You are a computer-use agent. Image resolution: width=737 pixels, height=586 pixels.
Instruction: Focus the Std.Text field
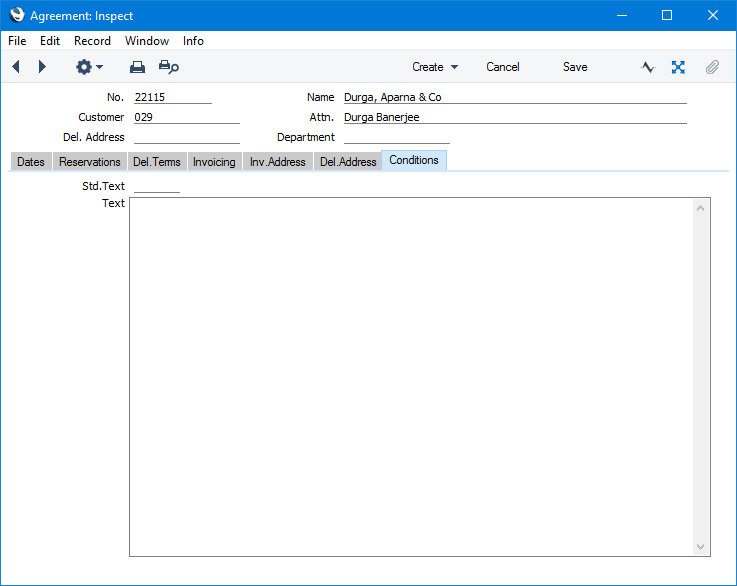click(157, 186)
